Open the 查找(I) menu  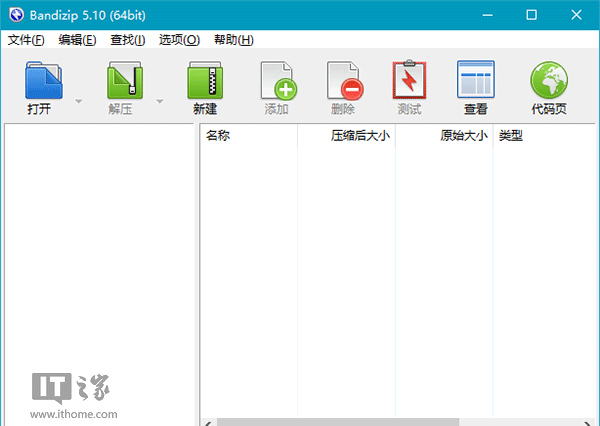(x=127, y=40)
